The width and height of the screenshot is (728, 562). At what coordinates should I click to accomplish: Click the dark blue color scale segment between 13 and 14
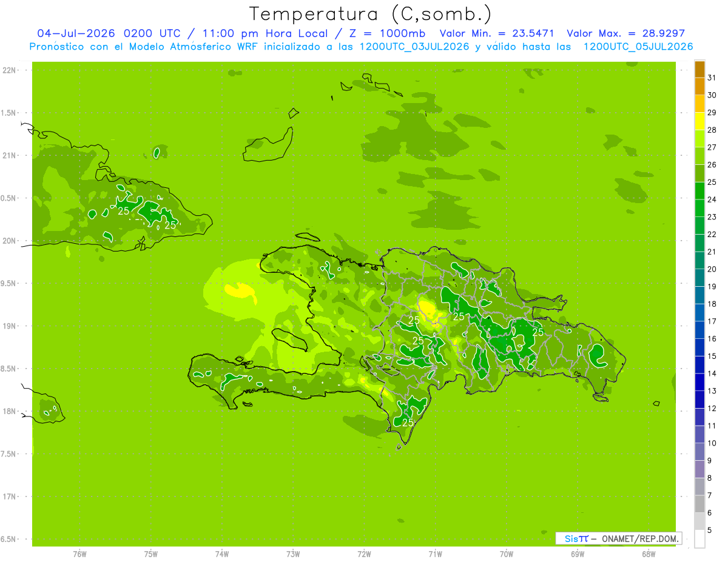click(699, 383)
